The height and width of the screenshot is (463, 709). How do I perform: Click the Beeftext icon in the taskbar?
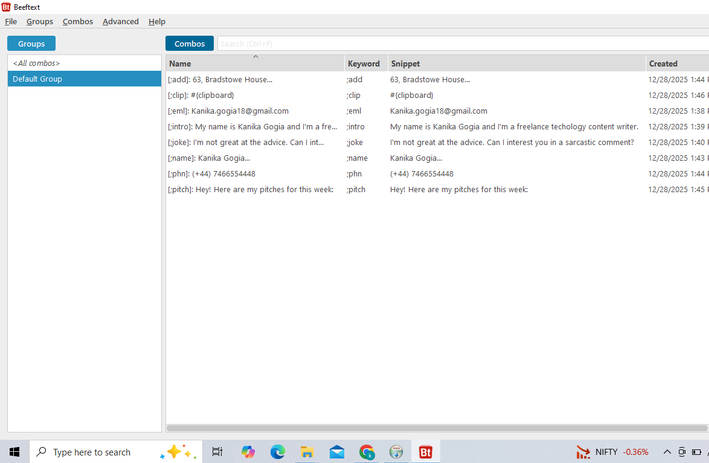point(426,452)
